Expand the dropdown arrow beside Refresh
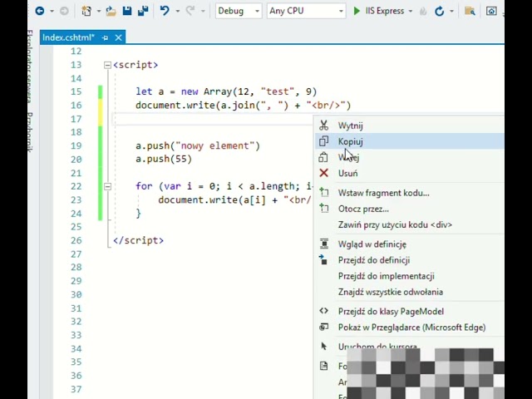 [x=451, y=11]
